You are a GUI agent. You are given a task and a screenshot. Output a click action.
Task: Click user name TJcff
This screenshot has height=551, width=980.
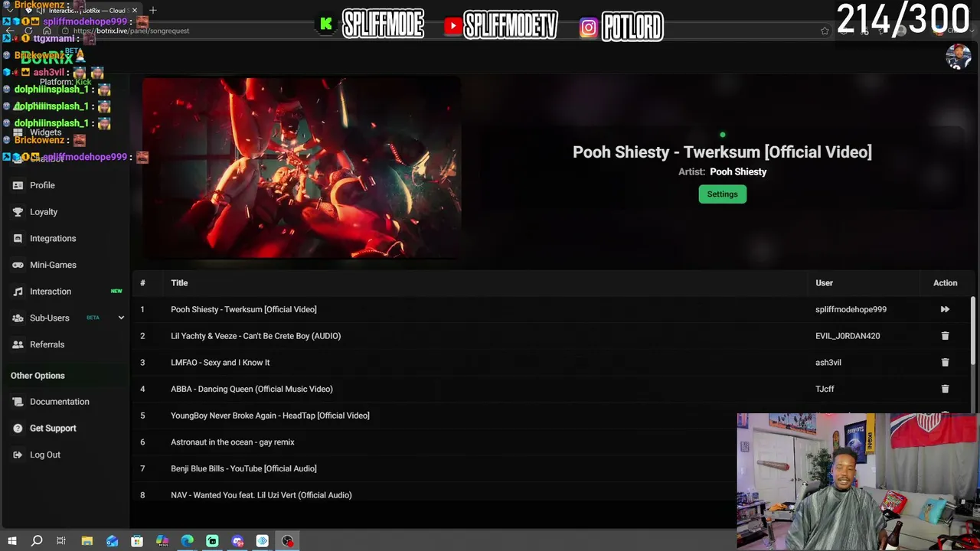click(x=825, y=389)
